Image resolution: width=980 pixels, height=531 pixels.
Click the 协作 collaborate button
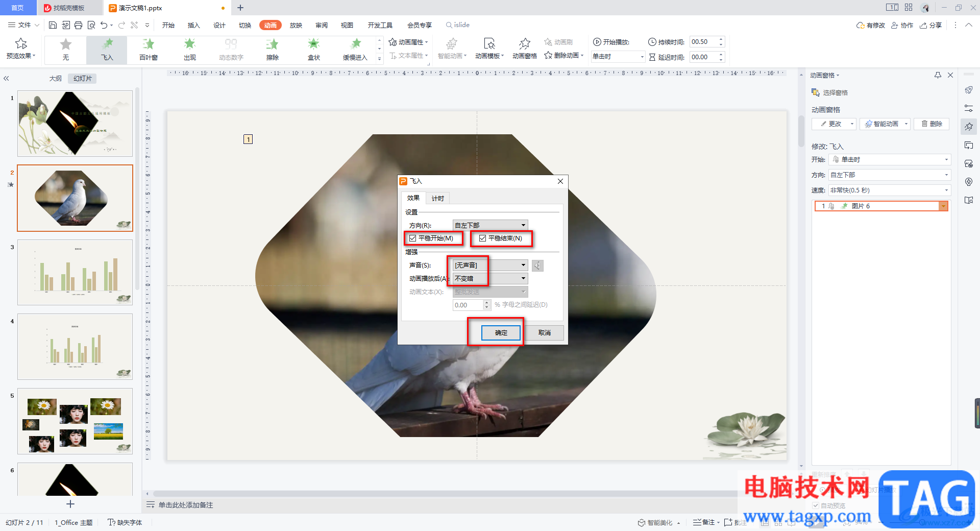click(902, 25)
